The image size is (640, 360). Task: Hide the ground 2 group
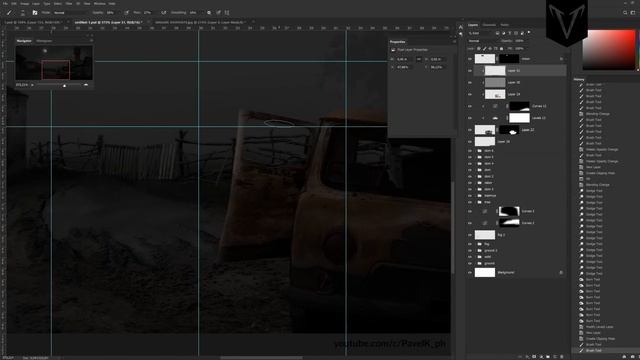coord(470,250)
